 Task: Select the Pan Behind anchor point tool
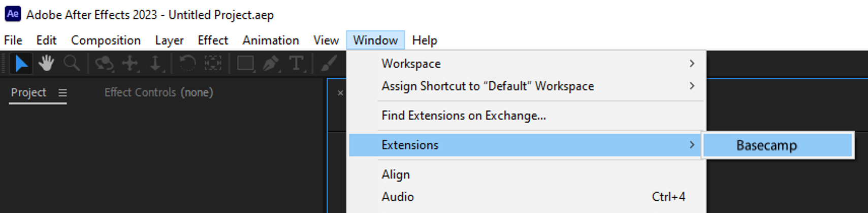[x=213, y=64]
